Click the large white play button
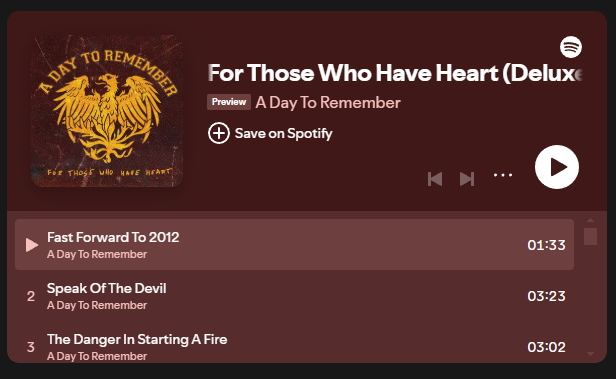The width and height of the screenshot is (616, 379). click(557, 167)
